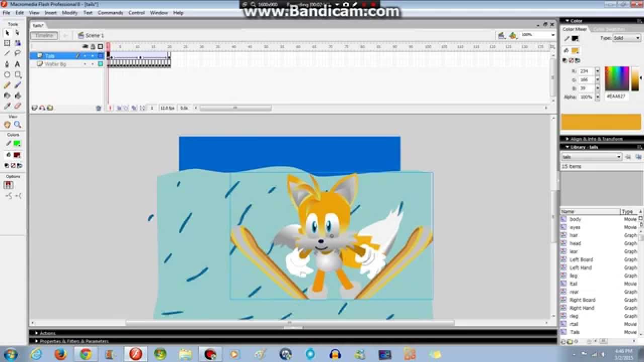
Task: Sort library by Name column header
Action: (590, 212)
